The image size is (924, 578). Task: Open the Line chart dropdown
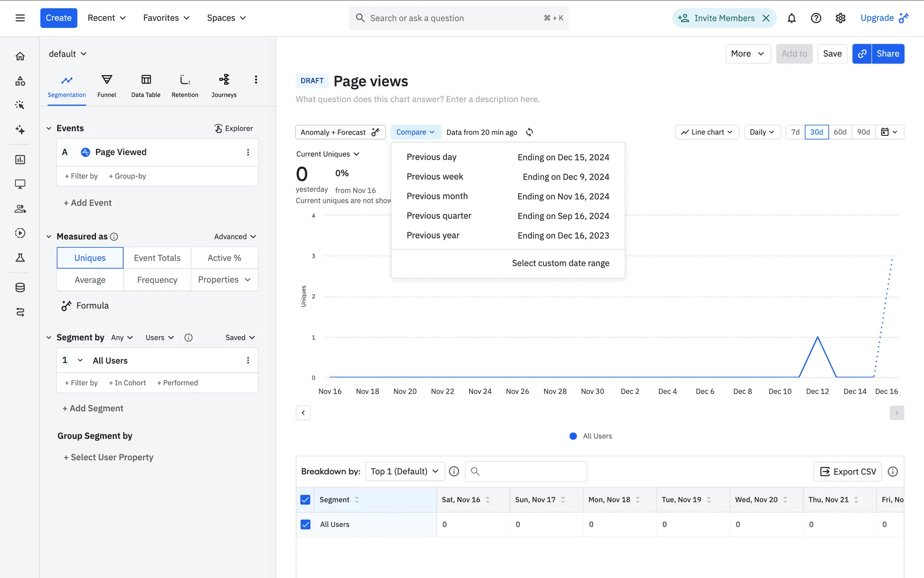pos(706,132)
